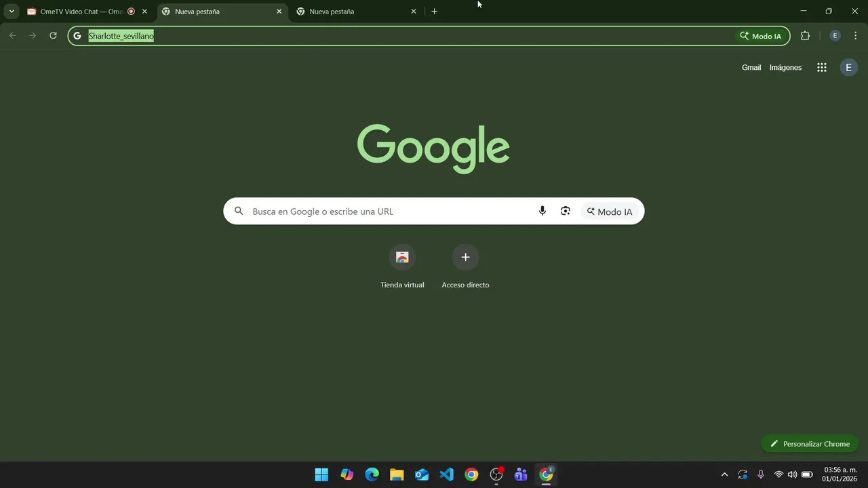Open the Gmail link
Image resolution: width=868 pixels, height=488 pixels.
[x=751, y=67]
